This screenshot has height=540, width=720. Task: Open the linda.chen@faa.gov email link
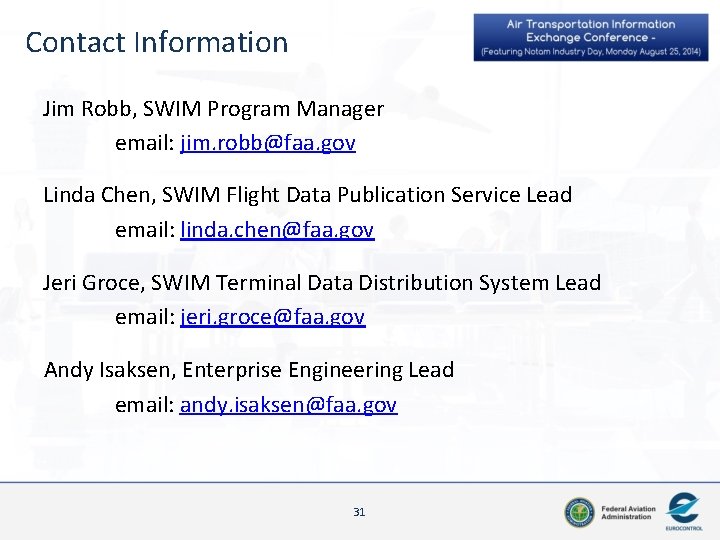pos(277,230)
